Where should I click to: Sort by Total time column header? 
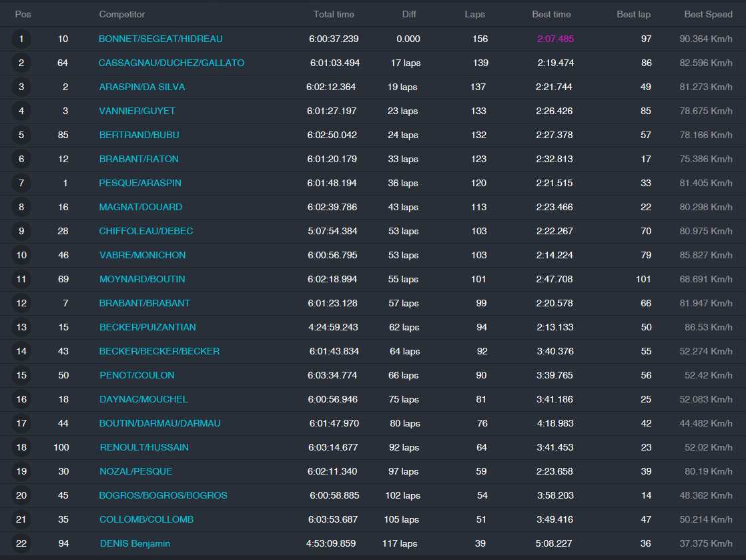click(x=334, y=14)
